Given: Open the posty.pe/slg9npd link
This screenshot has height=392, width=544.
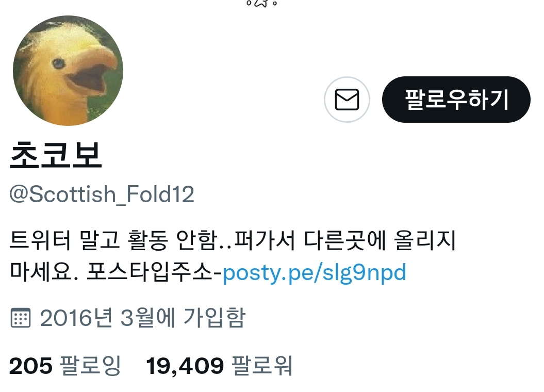Looking at the screenshot, I should (315, 272).
